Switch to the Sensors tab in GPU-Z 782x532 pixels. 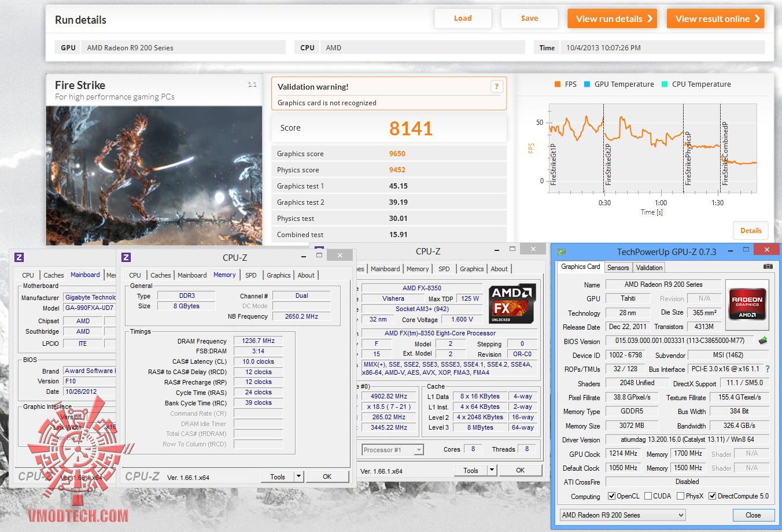click(618, 268)
